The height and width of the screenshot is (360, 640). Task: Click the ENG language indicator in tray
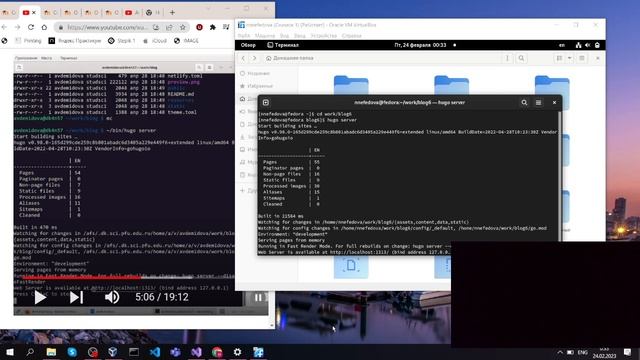pyautogui.click(x=582, y=352)
